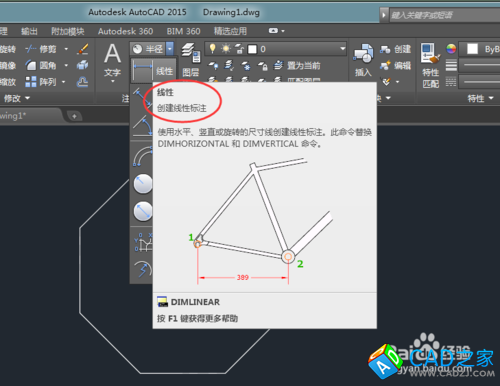
Task: Select the Trim (修剪) tool
Action: tap(40, 49)
